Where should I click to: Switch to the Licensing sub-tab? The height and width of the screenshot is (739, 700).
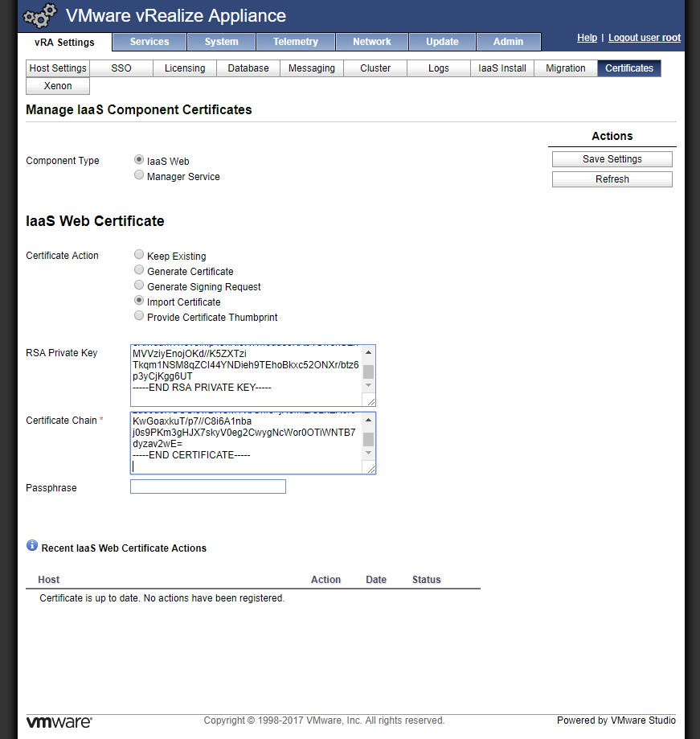pyautogui.click(x=185, y=68)
